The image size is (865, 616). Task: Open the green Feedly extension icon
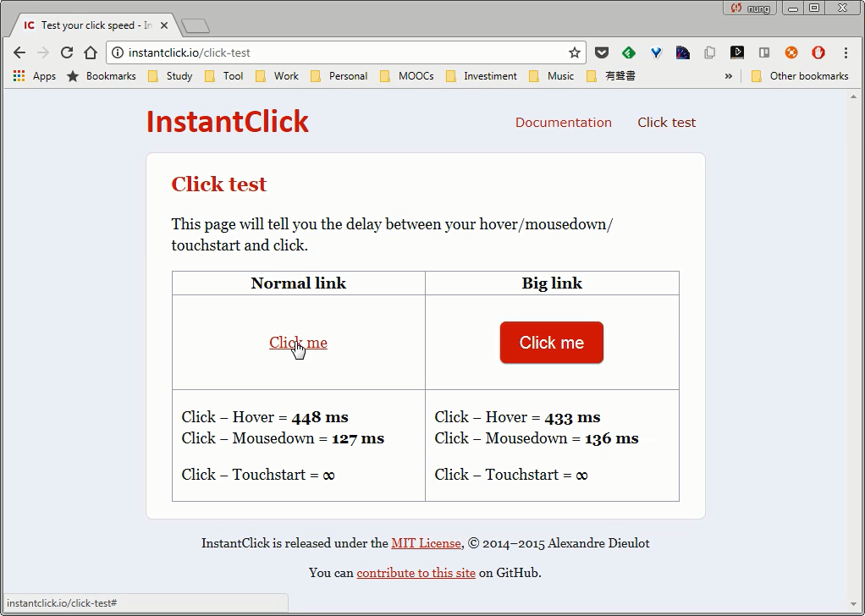(628, 53)
